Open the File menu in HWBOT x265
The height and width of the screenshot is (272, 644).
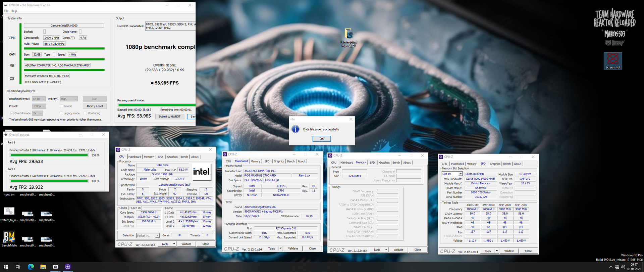pyautogui.click(x=6, y=11)
